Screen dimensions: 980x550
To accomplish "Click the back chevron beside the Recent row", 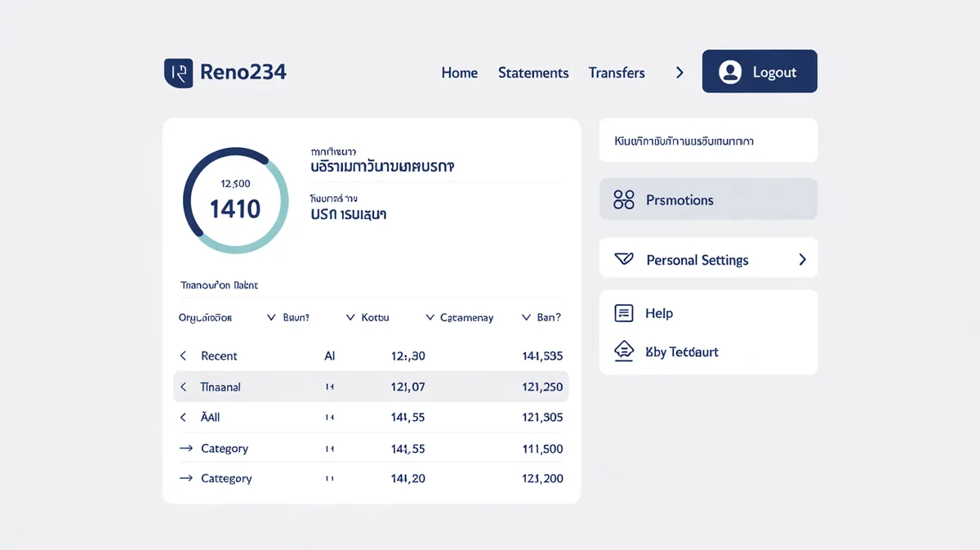I will tap(182, 355).
